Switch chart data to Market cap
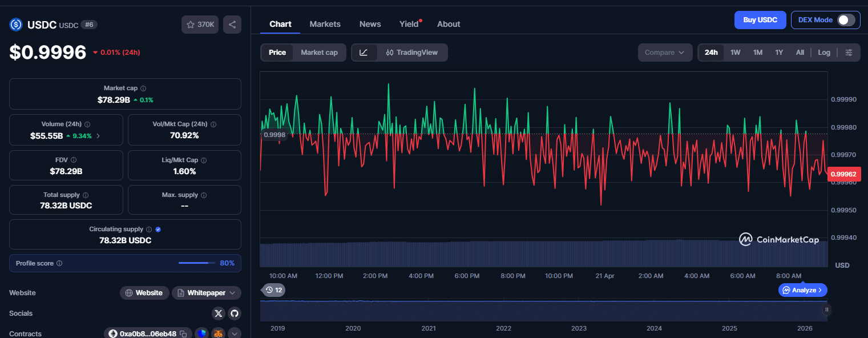 point(319,53)
